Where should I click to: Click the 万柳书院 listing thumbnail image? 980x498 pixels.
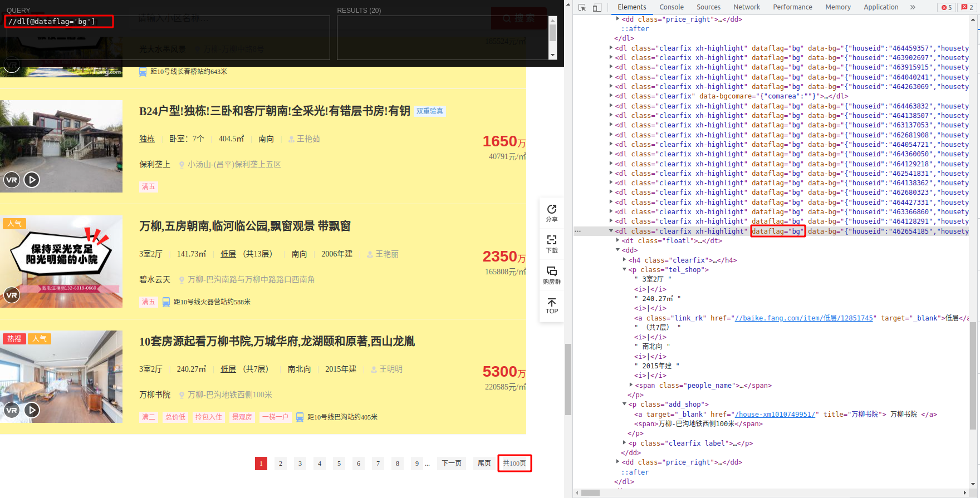(x=61, y=377)
